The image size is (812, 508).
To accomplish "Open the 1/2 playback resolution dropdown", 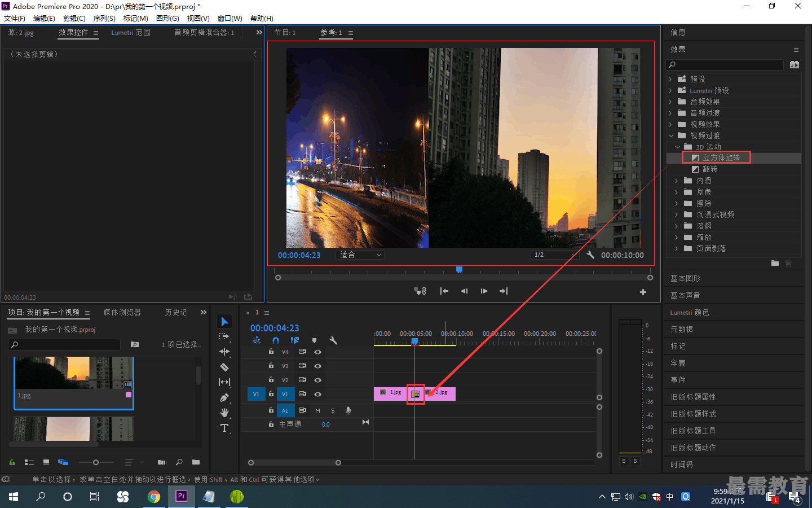I will point(555,255).
